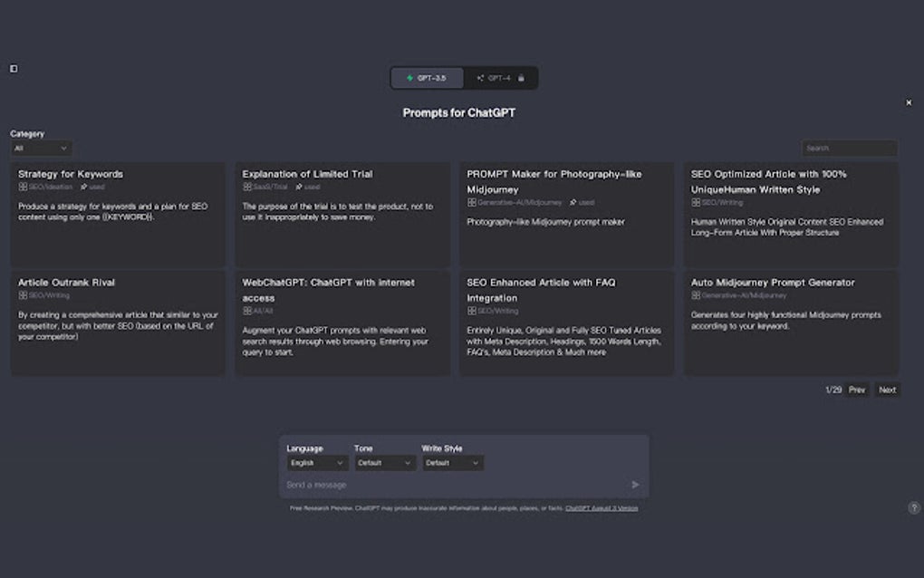Click the send message arrow icon
924x578 pixels.
point(636,485)
